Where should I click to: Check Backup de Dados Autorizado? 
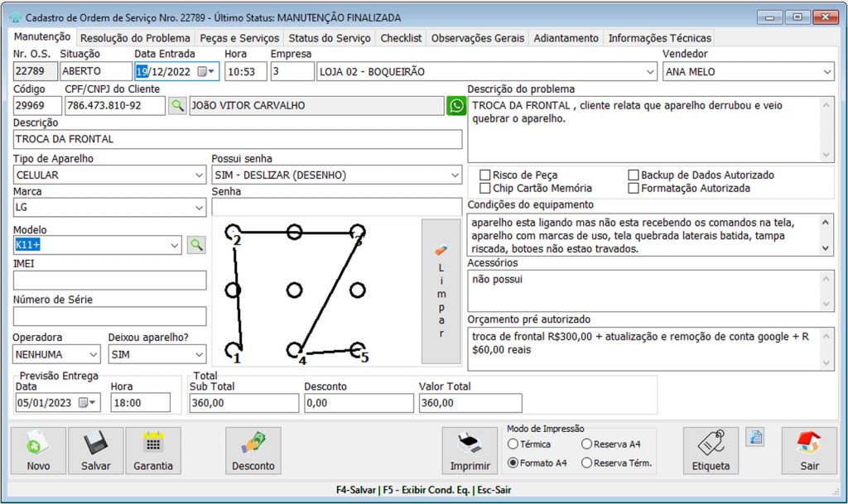click(x=634, y=175)
